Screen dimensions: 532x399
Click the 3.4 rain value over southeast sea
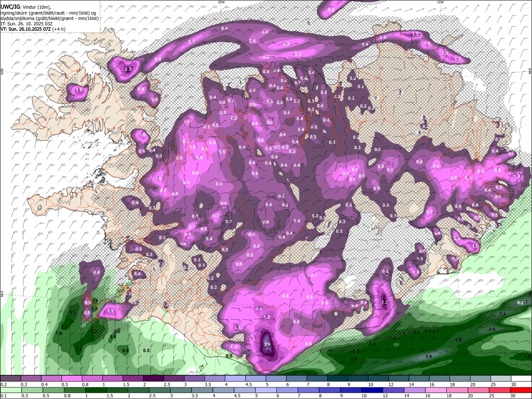click(429, 356)
